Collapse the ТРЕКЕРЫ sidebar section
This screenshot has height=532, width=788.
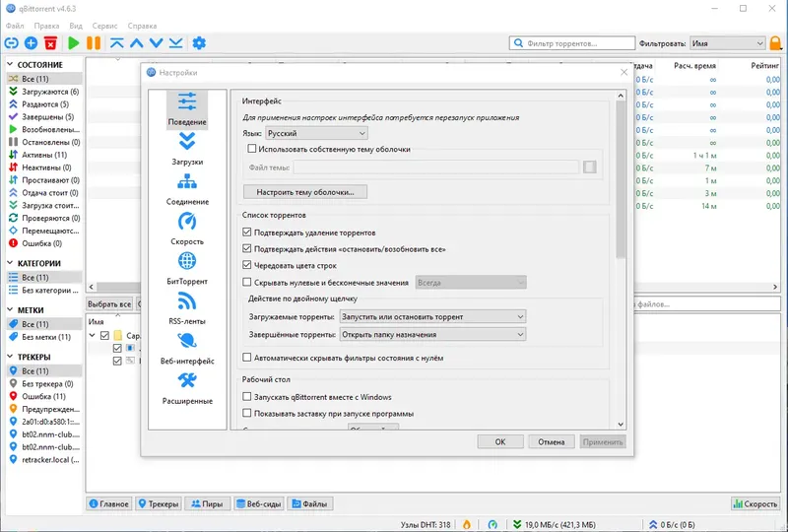(x=10, y=357)
